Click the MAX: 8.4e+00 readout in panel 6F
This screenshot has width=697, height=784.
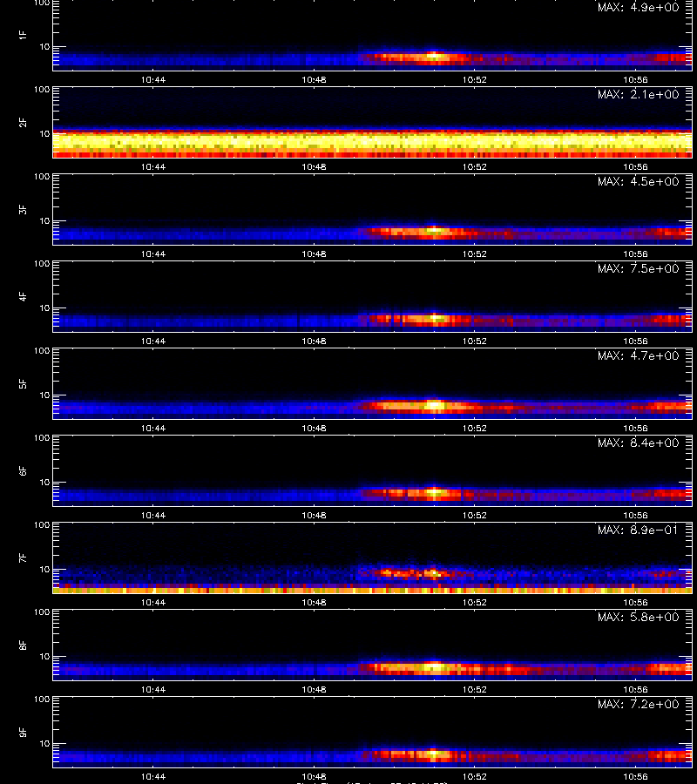click(x=638, y=443)
